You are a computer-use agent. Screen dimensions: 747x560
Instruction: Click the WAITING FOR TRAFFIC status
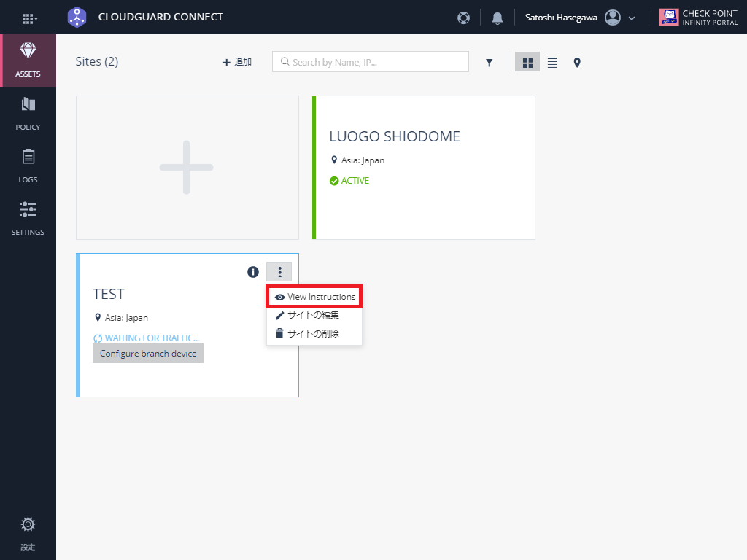(x=145, y=338)
